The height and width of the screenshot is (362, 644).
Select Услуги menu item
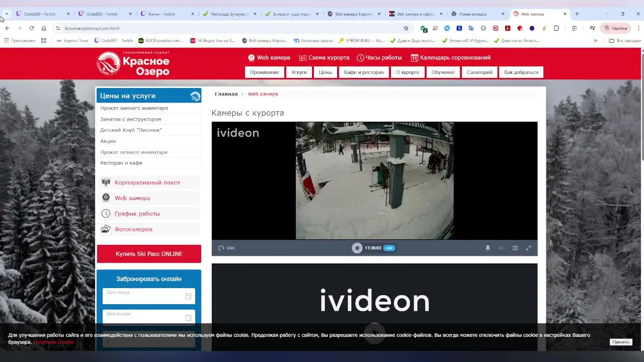[299, 72]
